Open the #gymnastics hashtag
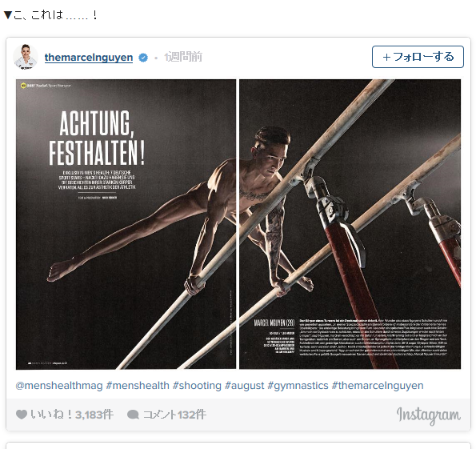The width and height of the screenshot is (476, 449). [298, 386]
